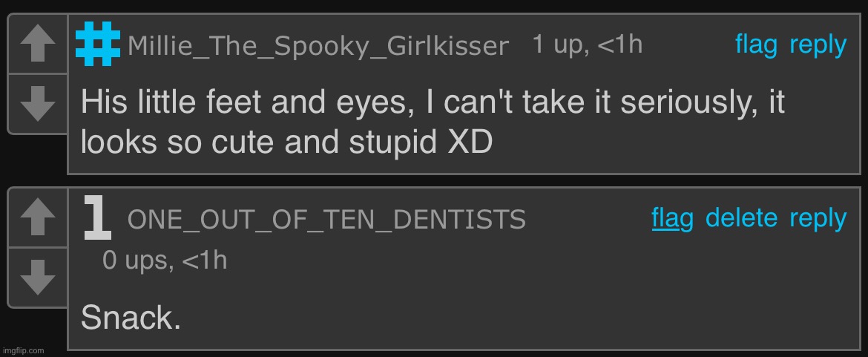868x357 pixels.
Task: Click the 'Snack.' comment text
Action: pos(131,318)
